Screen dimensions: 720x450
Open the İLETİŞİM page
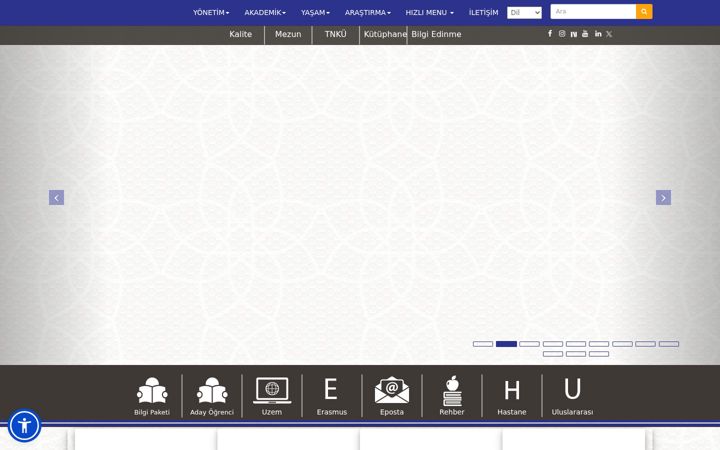point(483,12)
